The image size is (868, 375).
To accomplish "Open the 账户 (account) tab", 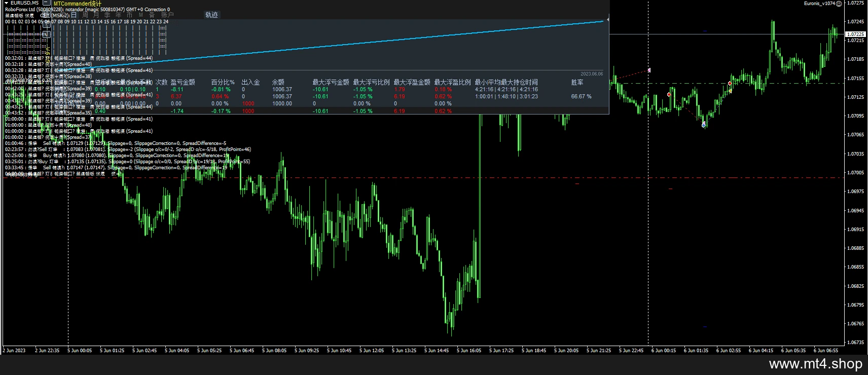I will pos(167,15).
